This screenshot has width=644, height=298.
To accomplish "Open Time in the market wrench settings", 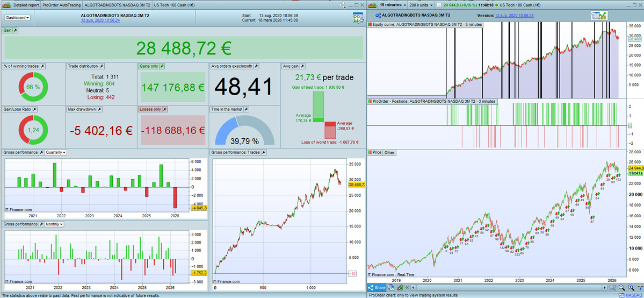I will (x=245, y=109).
